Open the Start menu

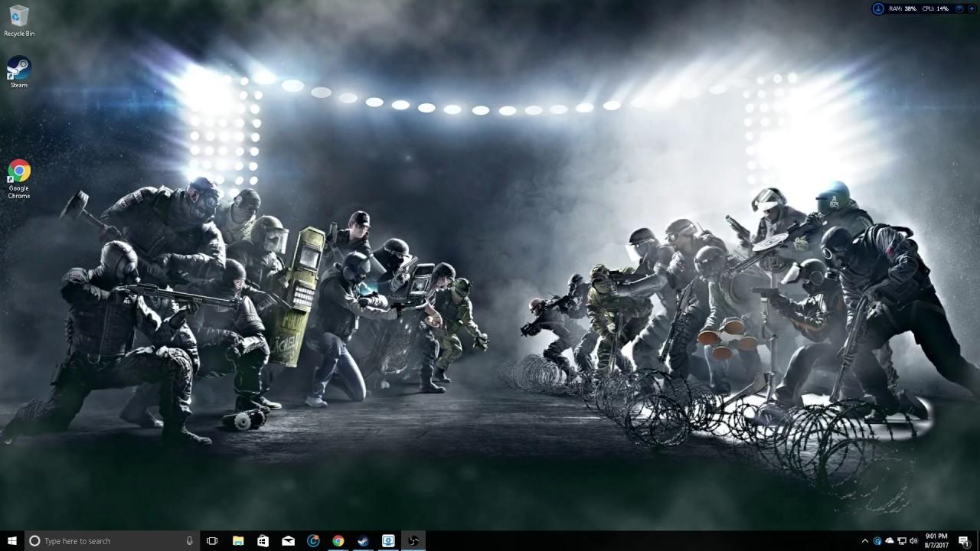(12, 541)
